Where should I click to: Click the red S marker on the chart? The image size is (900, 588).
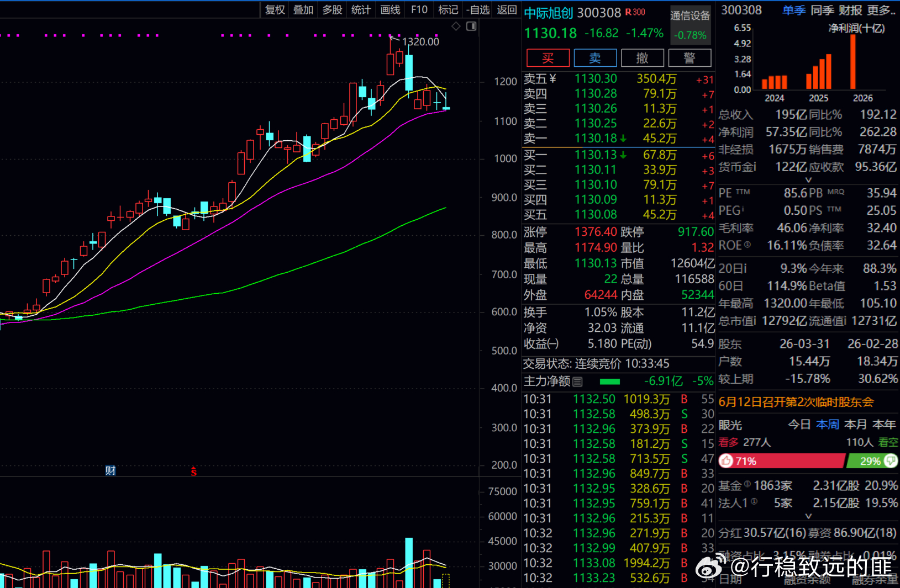click(x=194, y=471)
